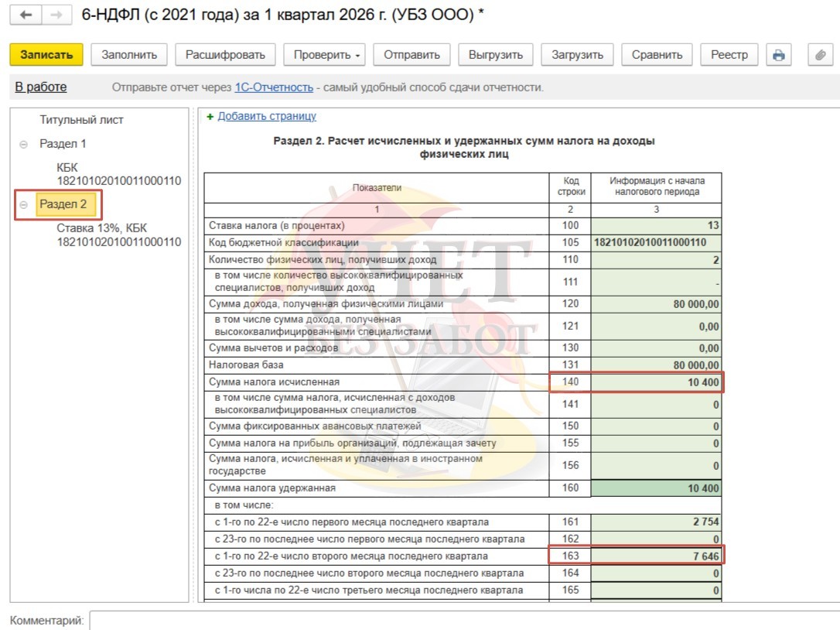Open the 1С-Отчетность link
The width and height of the screenshot is (840, 630).
coord(274,87)
